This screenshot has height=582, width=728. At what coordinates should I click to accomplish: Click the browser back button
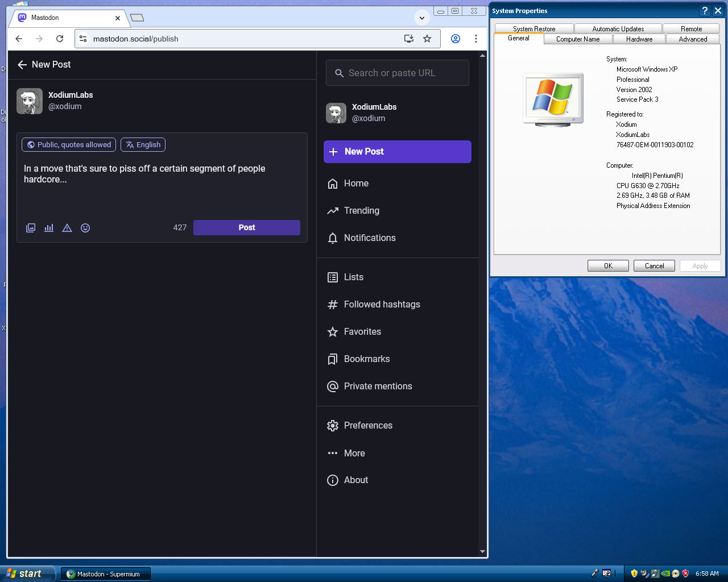coord(19,39)
